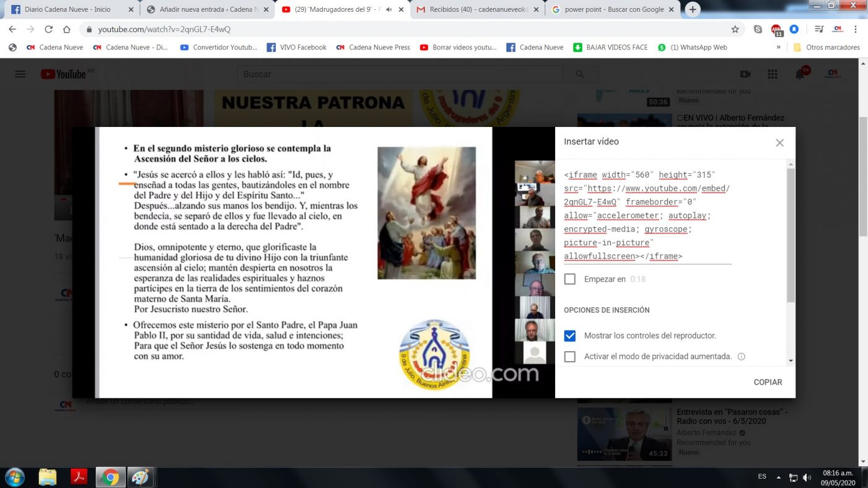Open a new browser tab

tap(693, 9)
